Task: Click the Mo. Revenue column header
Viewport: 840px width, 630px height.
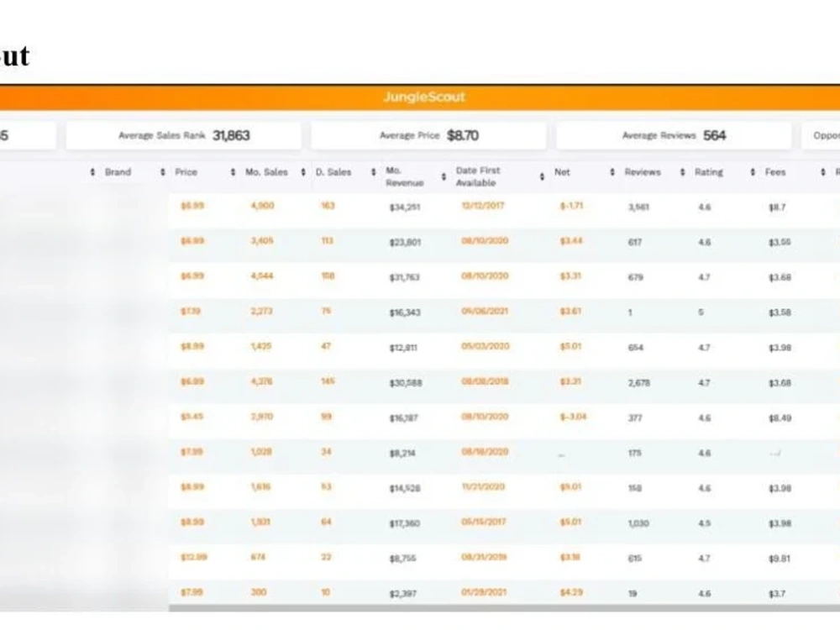Action: point(405,176)
